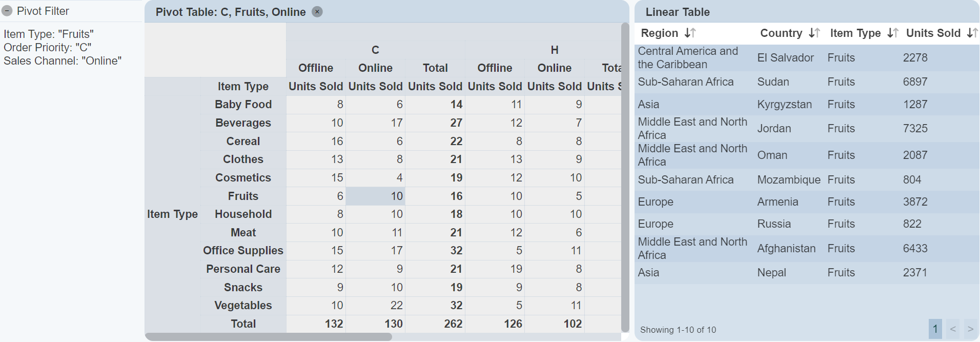Go to next page arrow

[x=970, y=329]
